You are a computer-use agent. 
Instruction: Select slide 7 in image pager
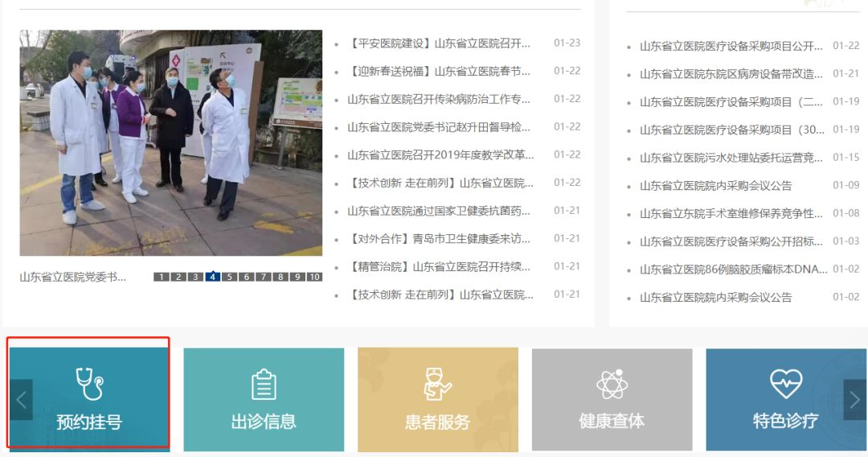[264, 277]
